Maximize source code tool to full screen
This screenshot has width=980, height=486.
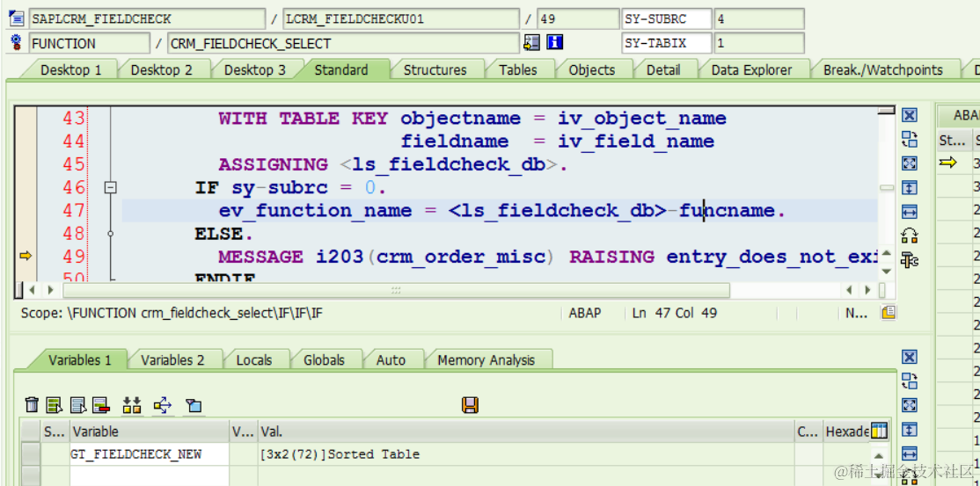point(910,163)
